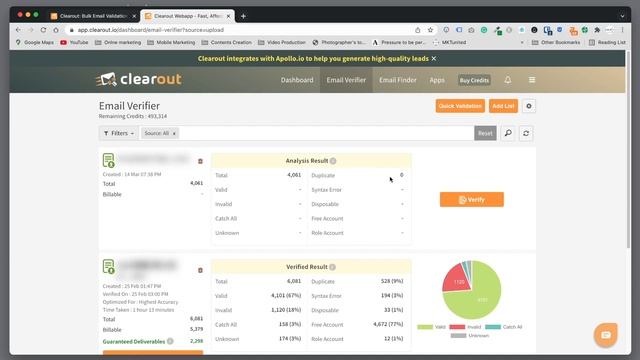The image size is (640, 360).
Task: Click the Verified Result info icon
Action: (333, 267)
